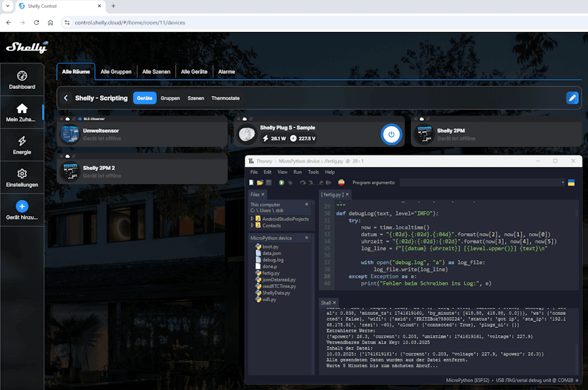This screenshot has height=390, width=588.
Task: Run the current script in Thonny
Action: click(x=282, y=182)
